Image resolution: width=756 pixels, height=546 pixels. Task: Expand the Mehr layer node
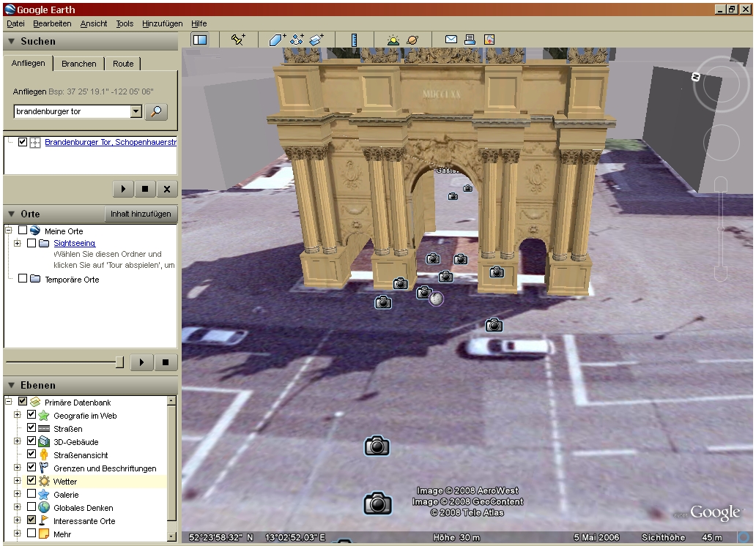click(x=18, y=534)
